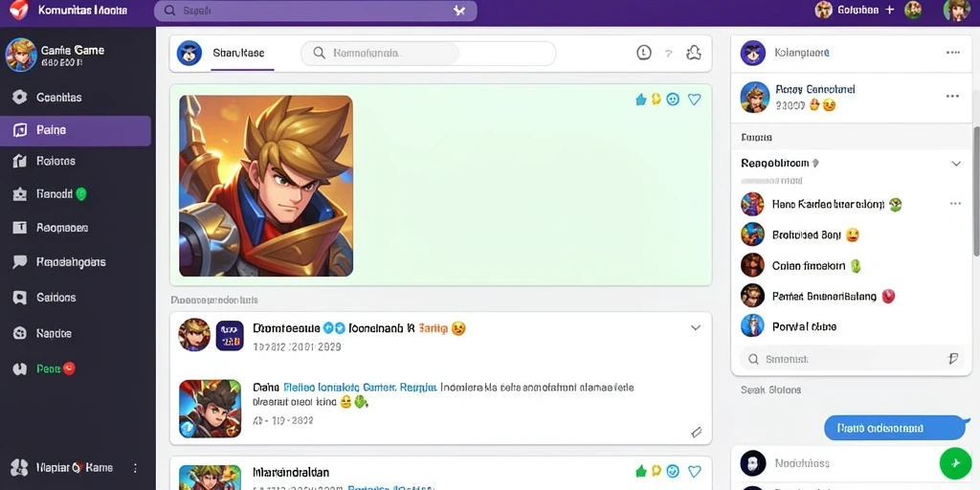Image resolution: width=980 pixels, height=490 pixels.
Task: Click the Repodahgoans chat bubble icon
Action: click(x=20, y=262)
